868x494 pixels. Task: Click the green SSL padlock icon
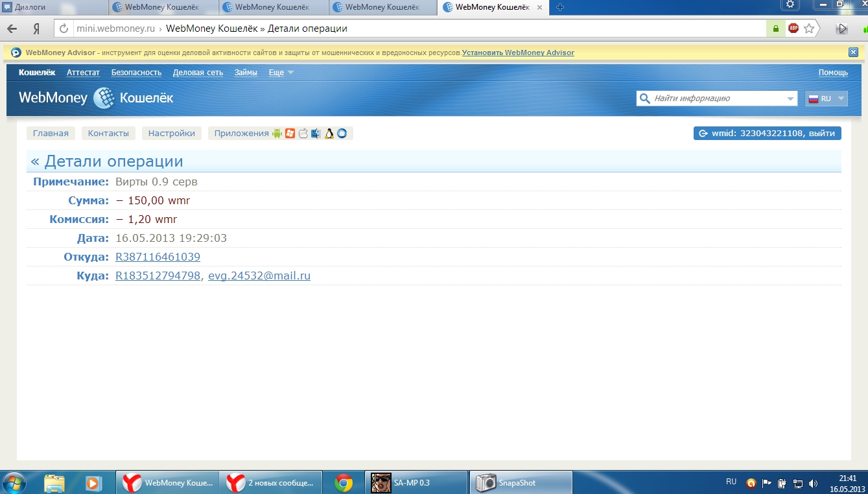[775, 29]
